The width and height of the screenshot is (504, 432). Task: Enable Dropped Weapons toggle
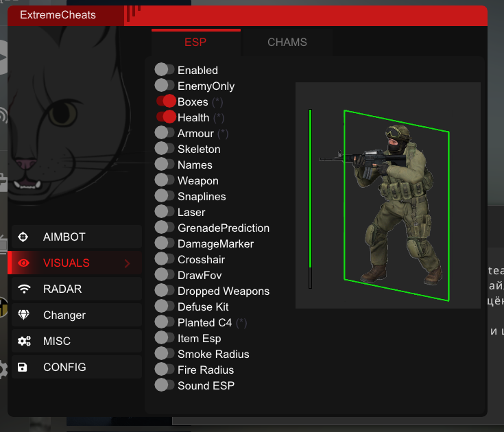tap(165, 290)
